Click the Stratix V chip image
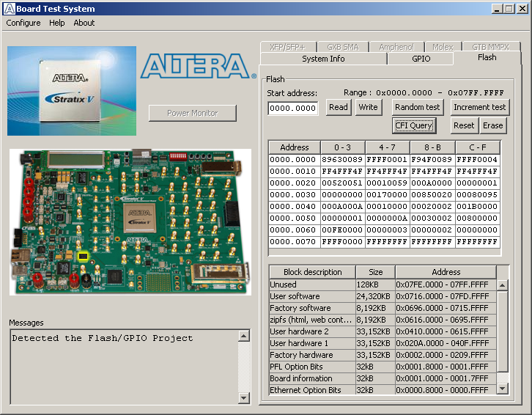 tap(72, 91)
